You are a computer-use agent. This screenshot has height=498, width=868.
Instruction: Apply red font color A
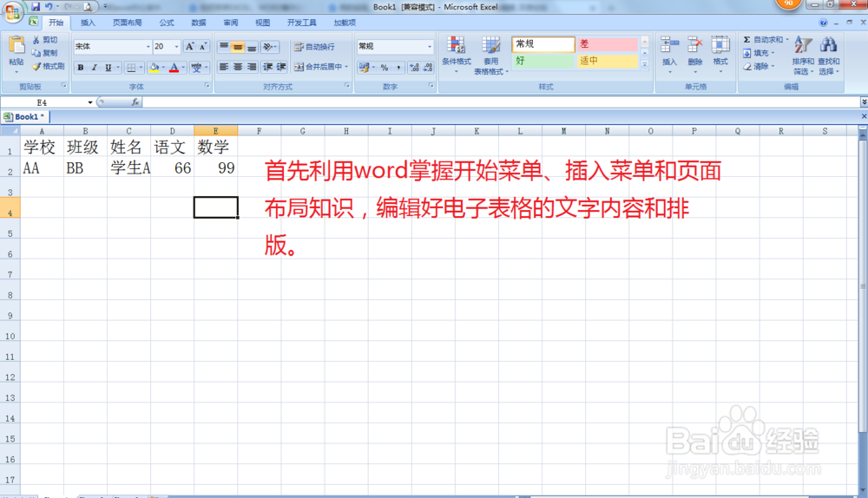click(174, 68)
